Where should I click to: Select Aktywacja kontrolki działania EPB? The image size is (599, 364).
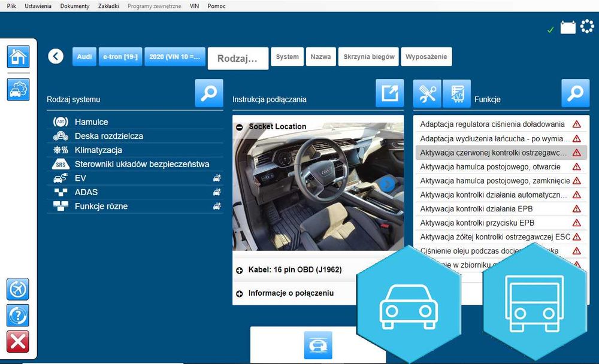(501, 209)
